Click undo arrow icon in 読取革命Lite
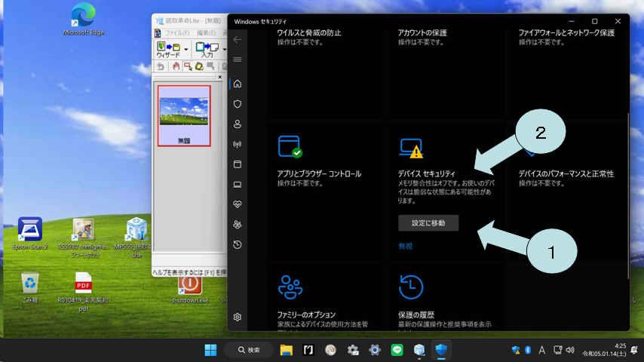This screenshot has height=362, width=644. pos(161,66)
